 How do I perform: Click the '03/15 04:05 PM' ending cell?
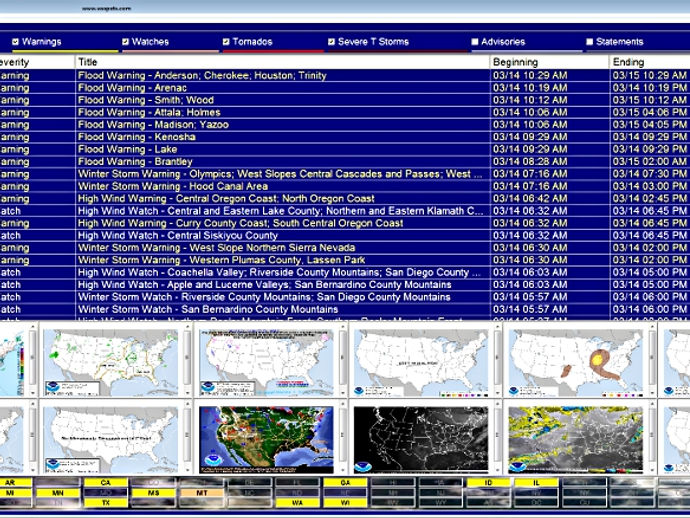(x=650, y=125)
